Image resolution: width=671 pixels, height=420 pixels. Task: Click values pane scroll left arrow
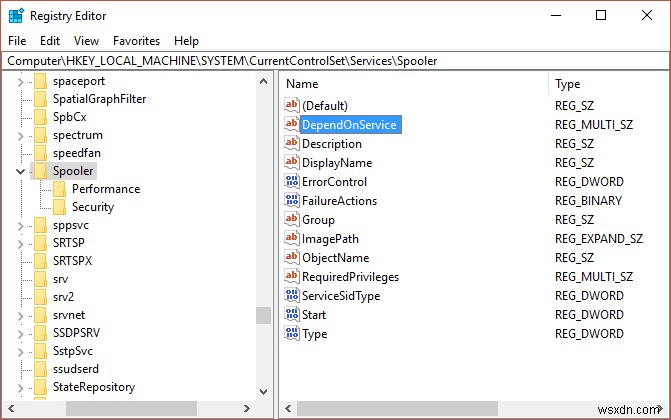click(288, 408)
